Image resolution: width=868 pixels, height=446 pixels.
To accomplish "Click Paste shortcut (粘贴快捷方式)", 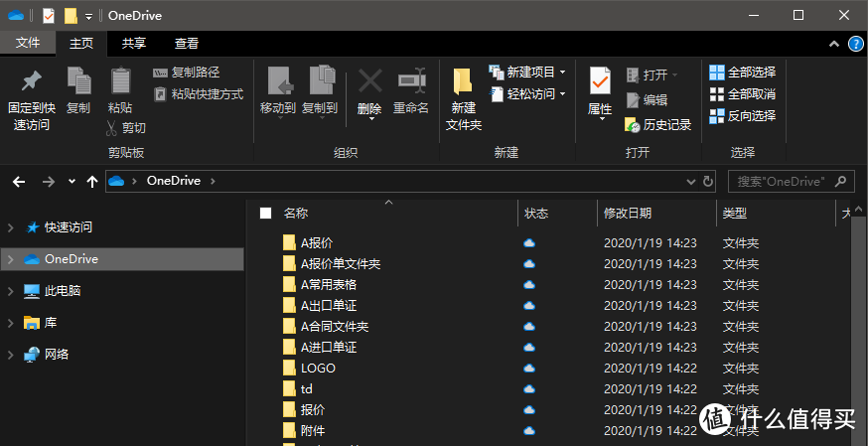I will coord(199,94).
